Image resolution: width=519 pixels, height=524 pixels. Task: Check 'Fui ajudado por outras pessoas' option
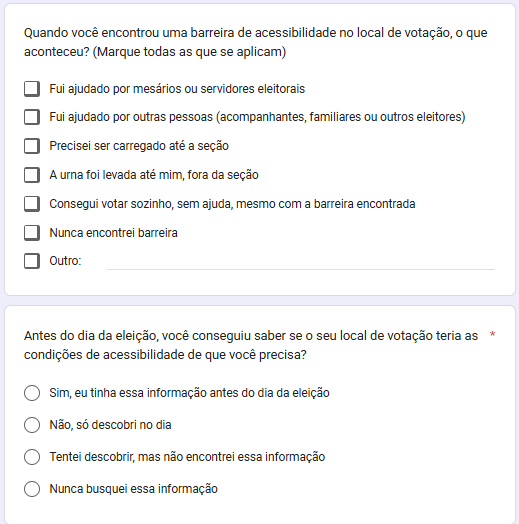(32, 117)
